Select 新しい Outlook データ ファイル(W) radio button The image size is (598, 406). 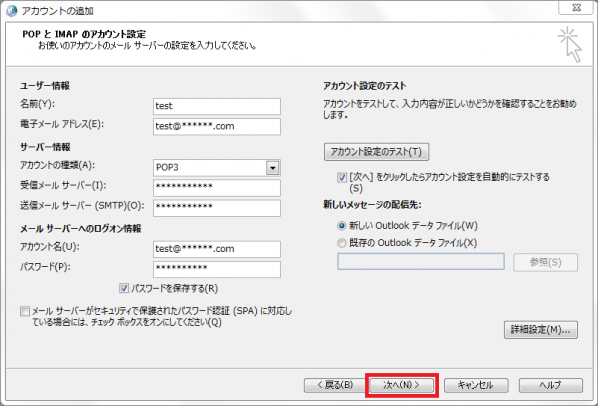[342, 226]
